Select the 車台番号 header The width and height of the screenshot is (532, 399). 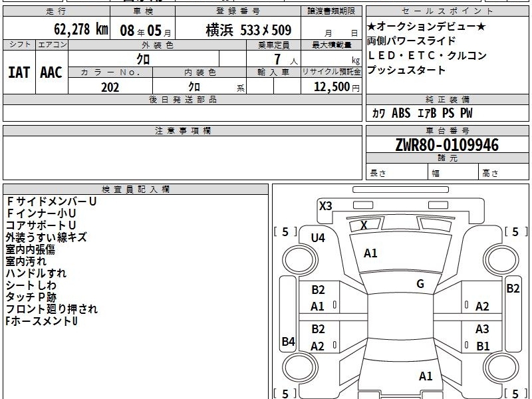447,131
